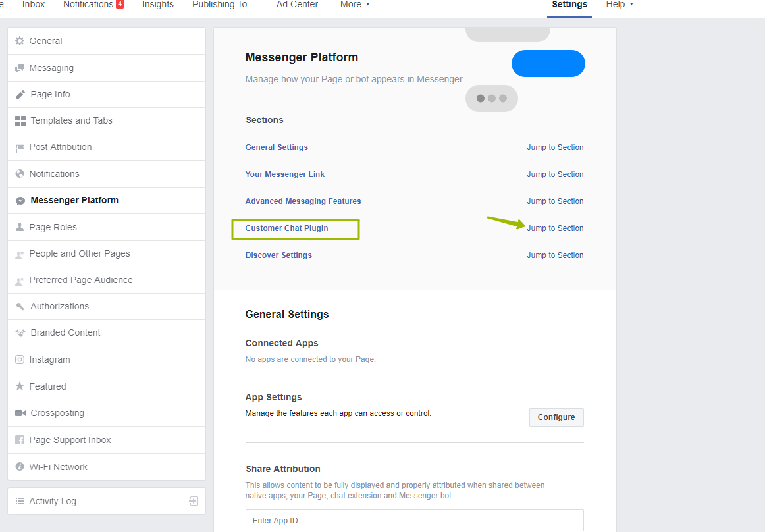The width and height of the screenshot is (765, 532).
Task: Expand the More dropdown in top navigation
Action: (355, 5)
